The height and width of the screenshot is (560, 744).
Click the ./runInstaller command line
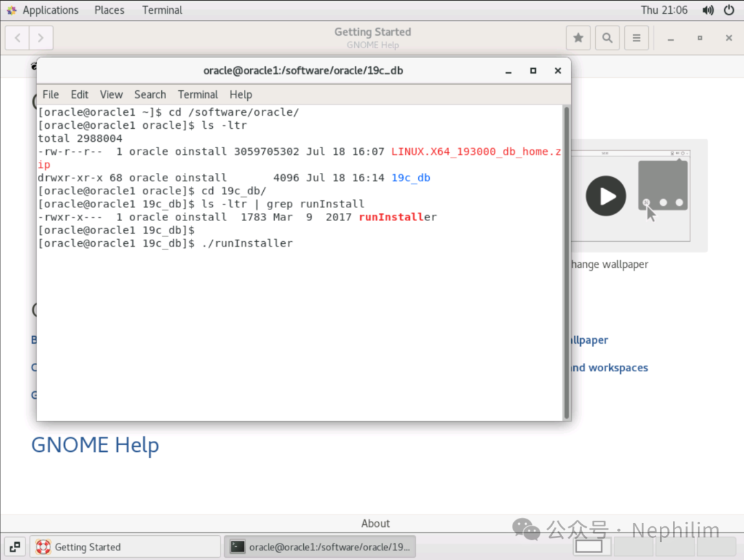247,243
